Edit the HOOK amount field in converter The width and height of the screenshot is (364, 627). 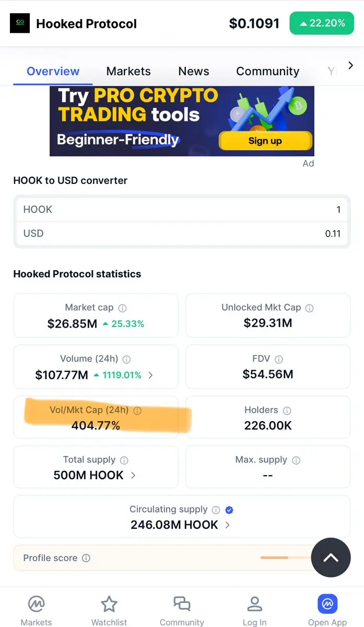point(182,210)
